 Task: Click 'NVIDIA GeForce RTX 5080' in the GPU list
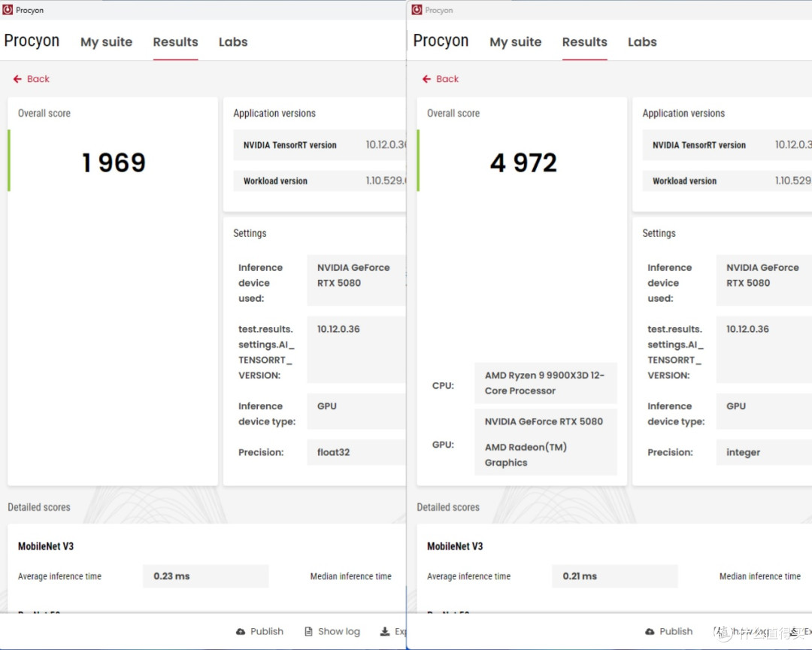pos(544,421)
